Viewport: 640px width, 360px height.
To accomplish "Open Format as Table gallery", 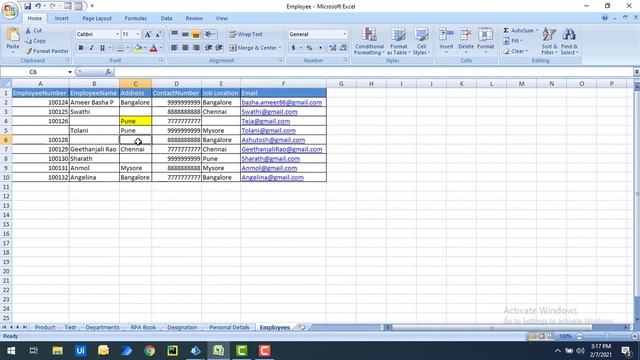I will [398, 41].
